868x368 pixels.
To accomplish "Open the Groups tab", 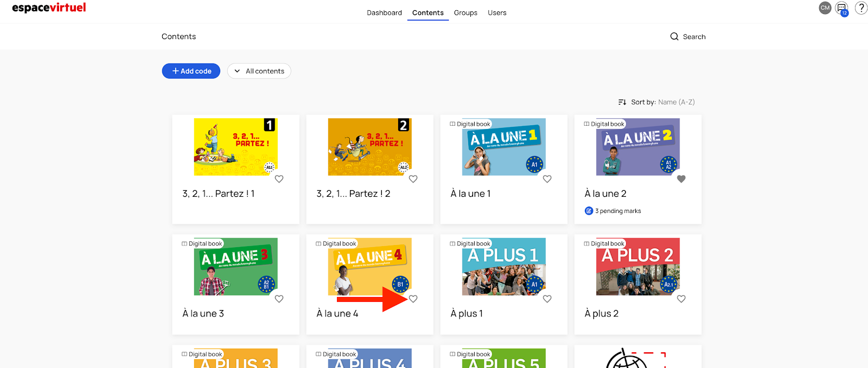I will (x=465, y=13).
